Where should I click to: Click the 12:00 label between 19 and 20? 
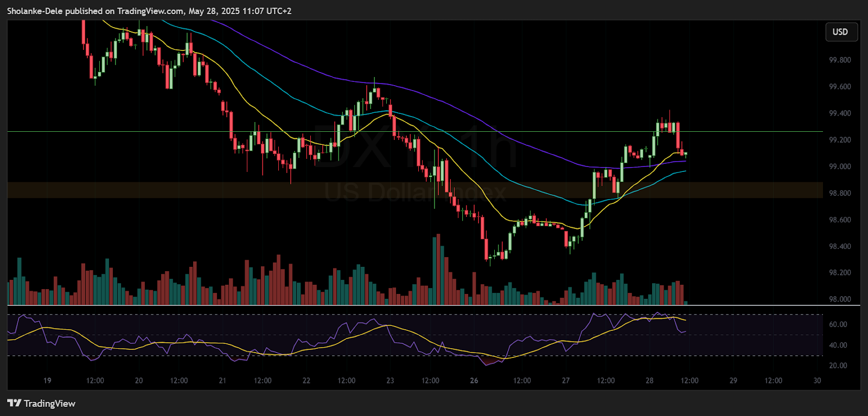click(x=95, y=381)
